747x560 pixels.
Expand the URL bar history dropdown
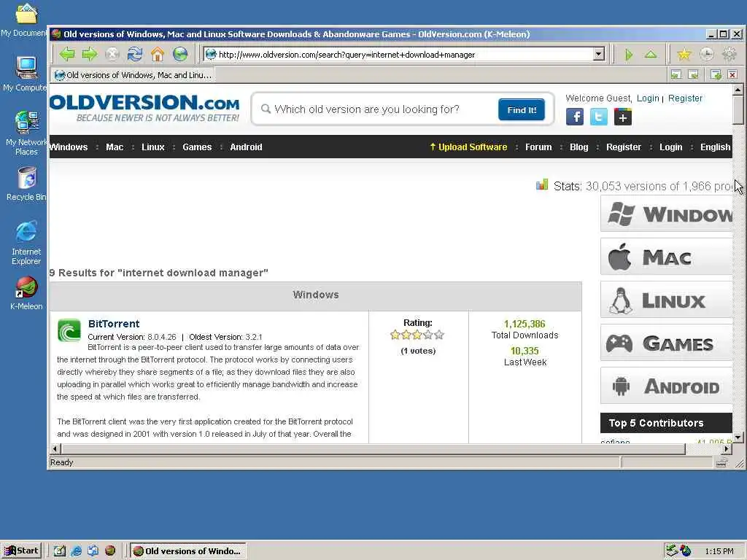(x=599, y=54)
